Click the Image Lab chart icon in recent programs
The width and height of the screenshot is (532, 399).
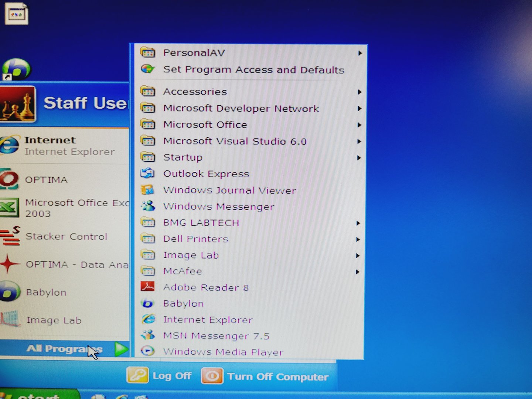click(x=10, y=320)
